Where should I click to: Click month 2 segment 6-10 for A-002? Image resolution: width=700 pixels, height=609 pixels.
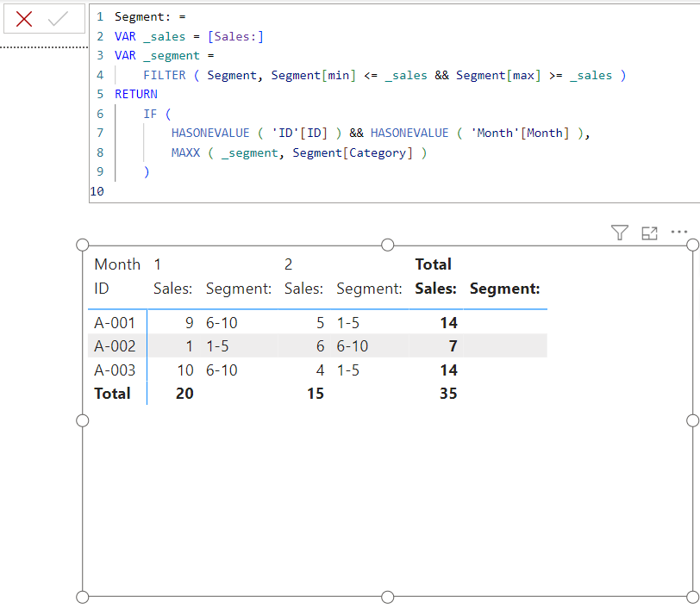pos(353,346)
